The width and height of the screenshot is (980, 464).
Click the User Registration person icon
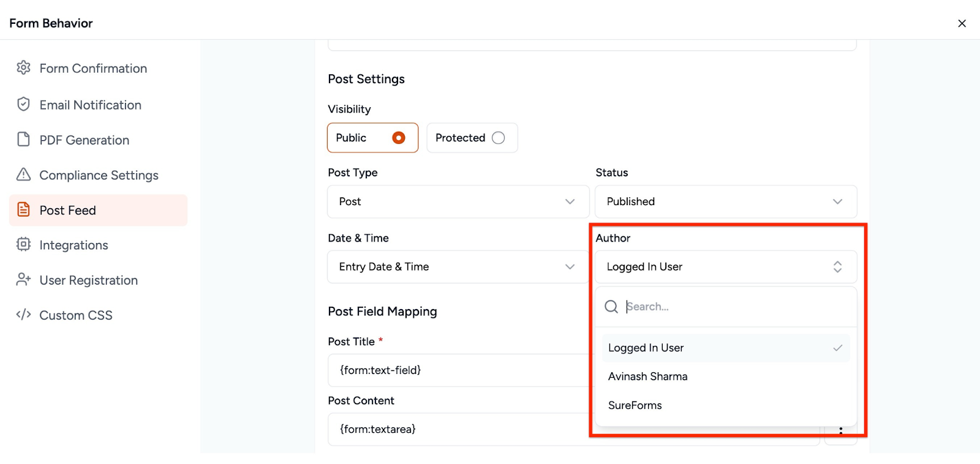pyautogui.click(x=23, y=280)
